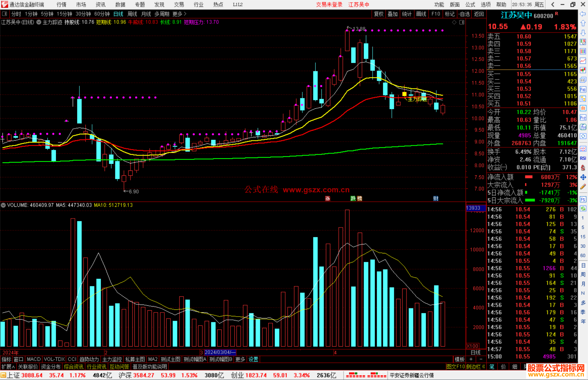
Task: Click the 2024/03/04 date marker on timeline
Action: point(220,352)
